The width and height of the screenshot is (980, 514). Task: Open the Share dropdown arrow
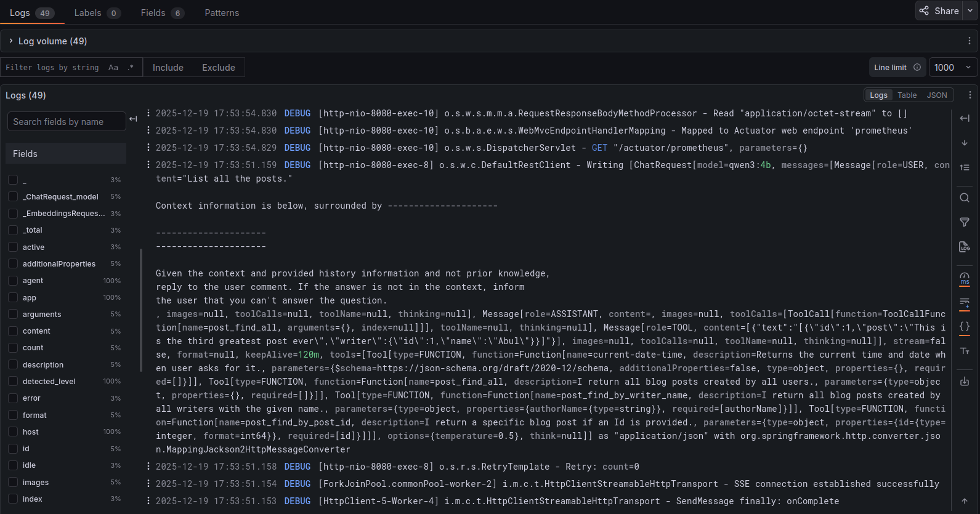(970, 11)
